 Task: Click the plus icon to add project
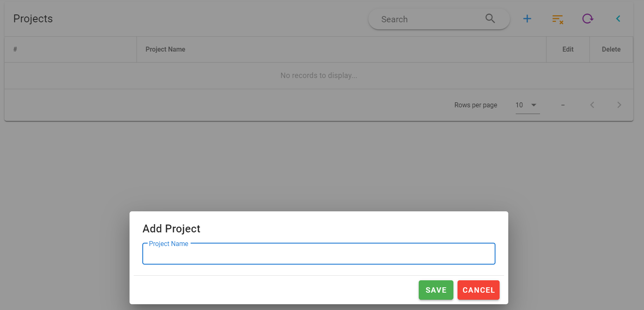(527, 19)
